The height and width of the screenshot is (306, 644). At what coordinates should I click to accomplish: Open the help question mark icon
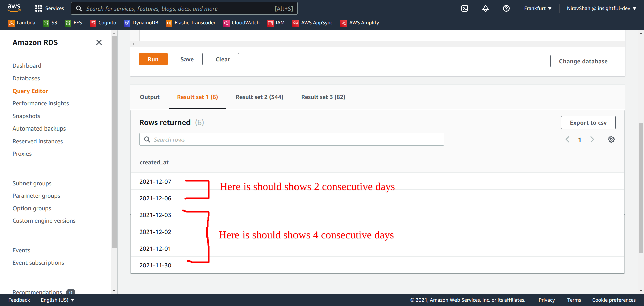[x=506, y=8]
